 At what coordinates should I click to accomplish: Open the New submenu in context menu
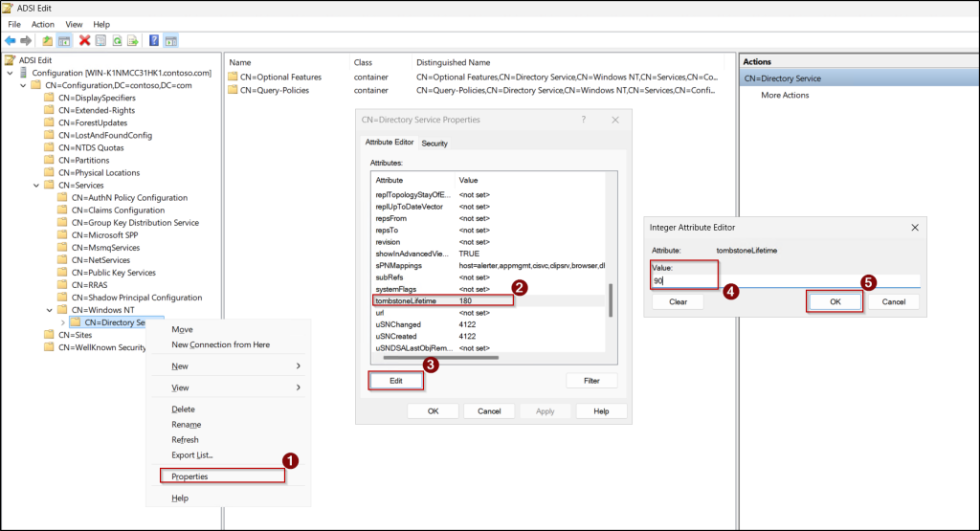(x=228, y=366)
